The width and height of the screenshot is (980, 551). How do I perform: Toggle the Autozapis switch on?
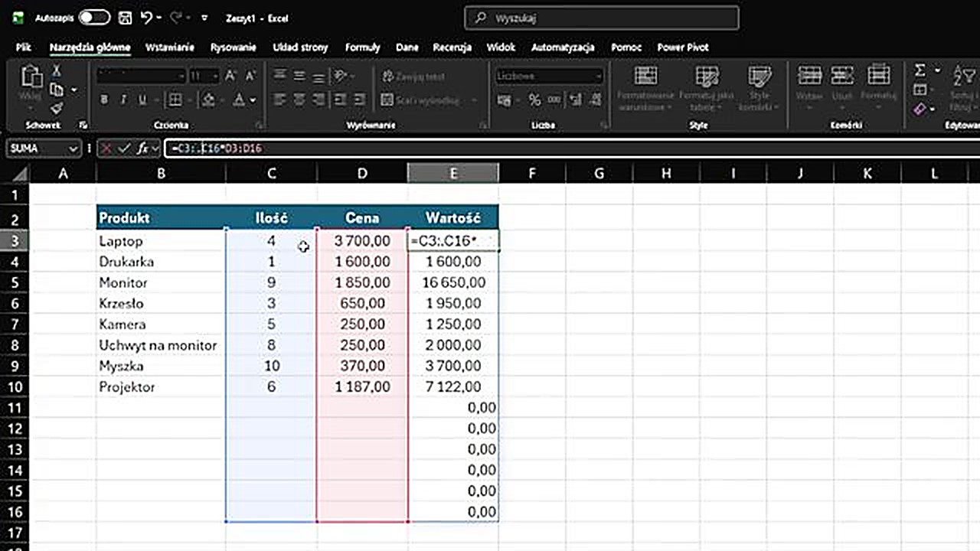(x=93, y=17)
